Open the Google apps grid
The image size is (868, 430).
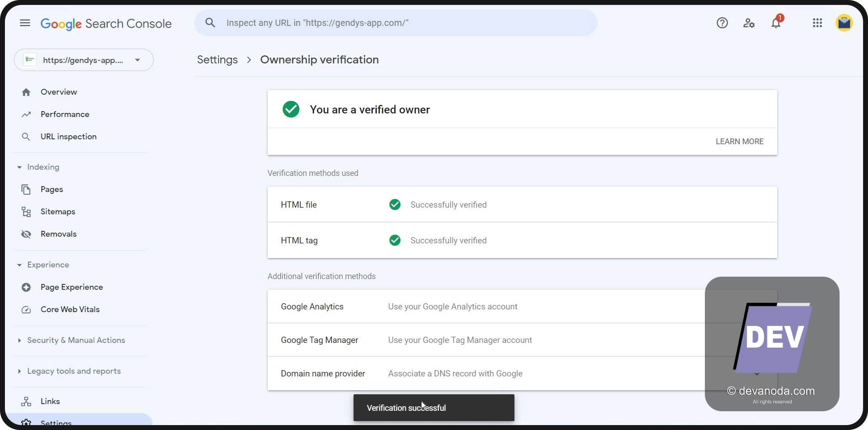point(817,23)
